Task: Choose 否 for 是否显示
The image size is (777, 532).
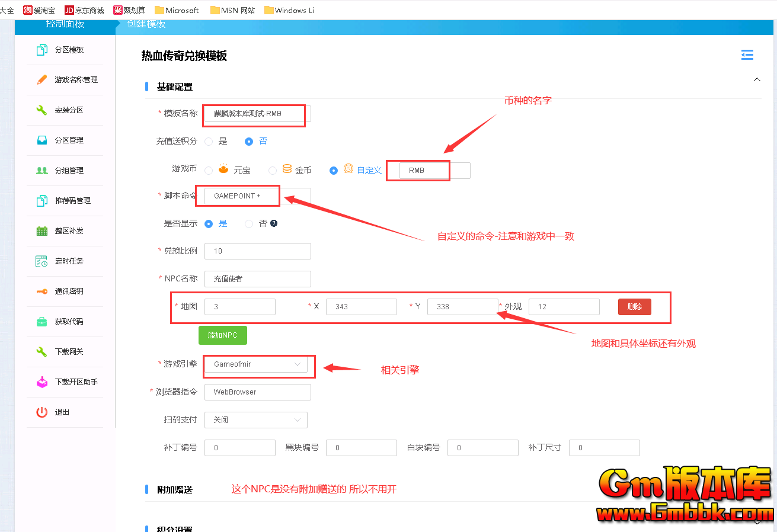Action: click(x=249, y=224)
